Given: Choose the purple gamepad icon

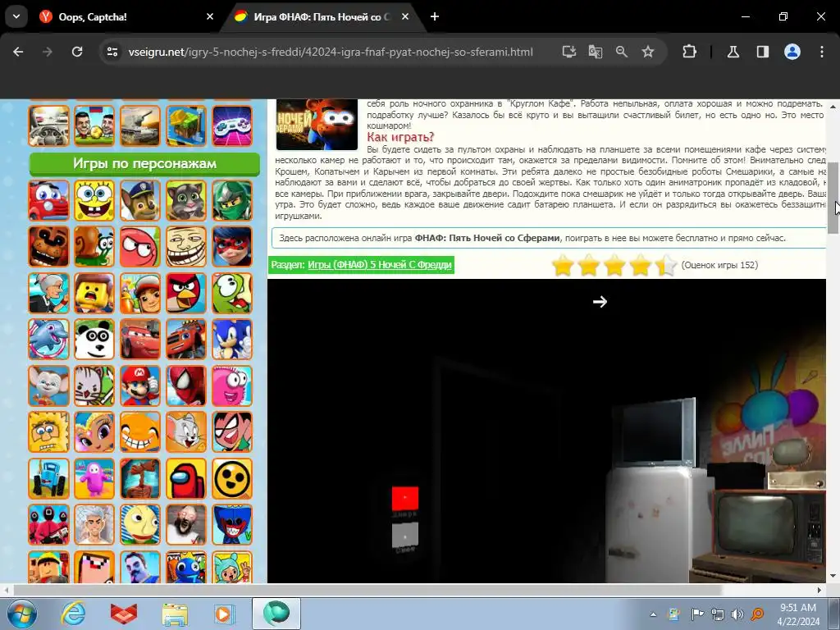Looking at the screenshot, I should coord(232,126).
